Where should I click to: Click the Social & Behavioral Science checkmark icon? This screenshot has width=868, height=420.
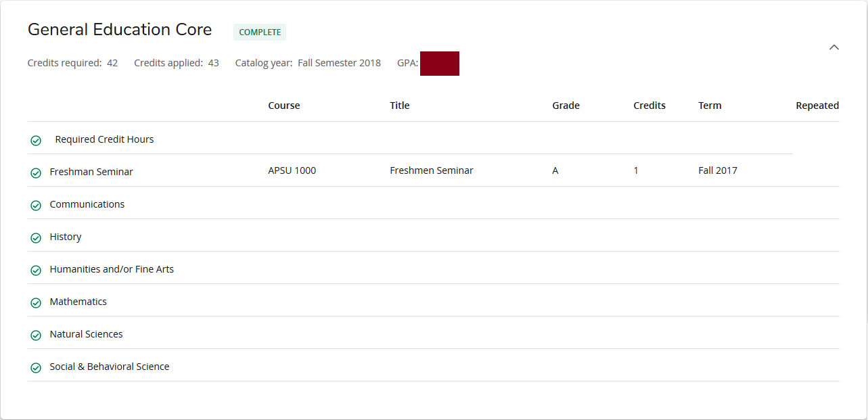(36, 368)
